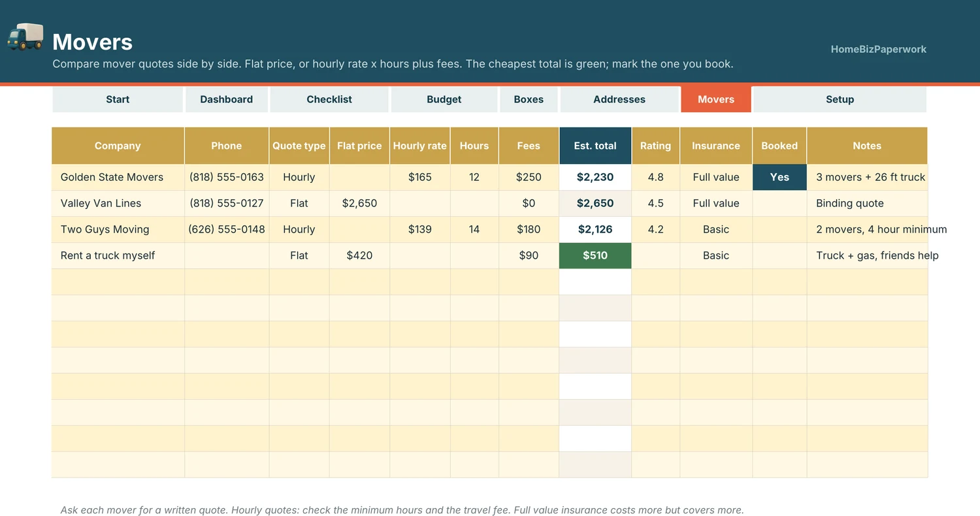Select the 14 hours cell
This screenshot has width=980, height=516.
click(474, 229)
